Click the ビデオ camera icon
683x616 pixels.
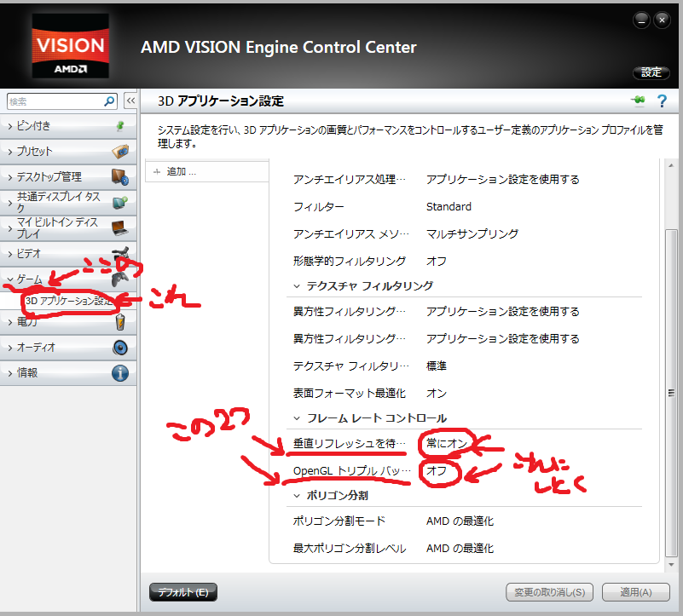click(121, 252)
